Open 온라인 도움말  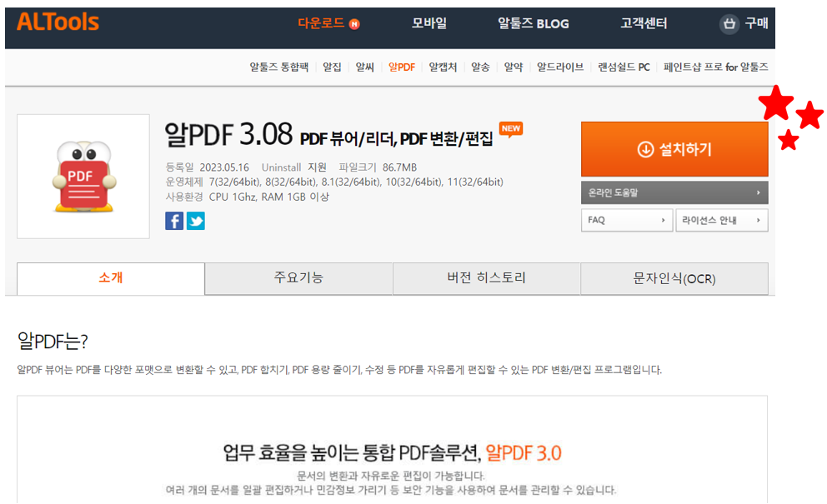tap(674, 192)
